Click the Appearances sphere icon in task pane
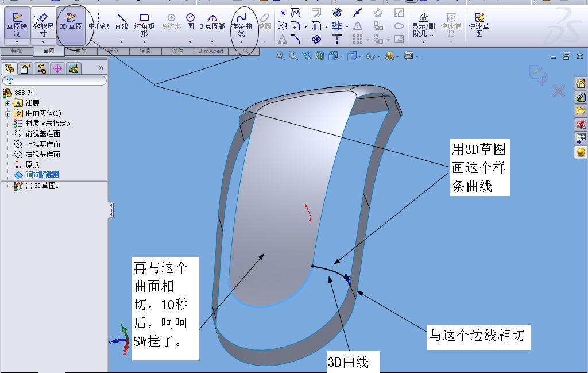This screenshot has height=373, width=588. coord(581,152)
